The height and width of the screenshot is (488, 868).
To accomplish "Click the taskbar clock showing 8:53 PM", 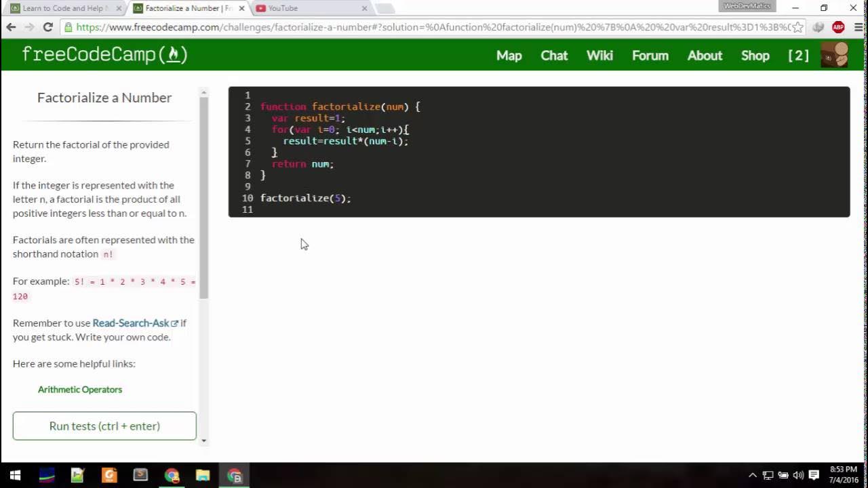I will [843, 474].
